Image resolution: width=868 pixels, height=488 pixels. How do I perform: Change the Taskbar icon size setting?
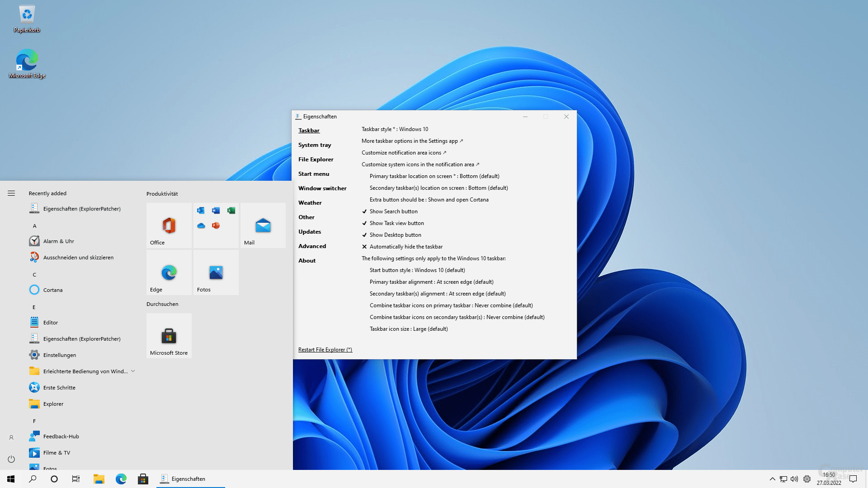pos(408,329)
